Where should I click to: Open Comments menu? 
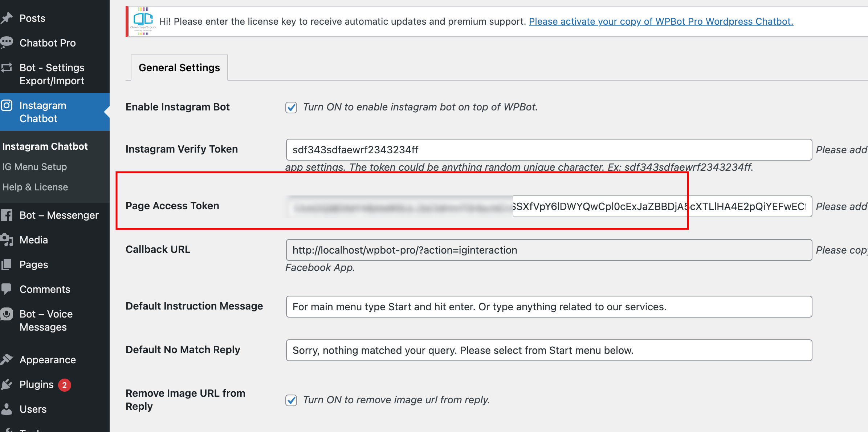pos(45,289)
